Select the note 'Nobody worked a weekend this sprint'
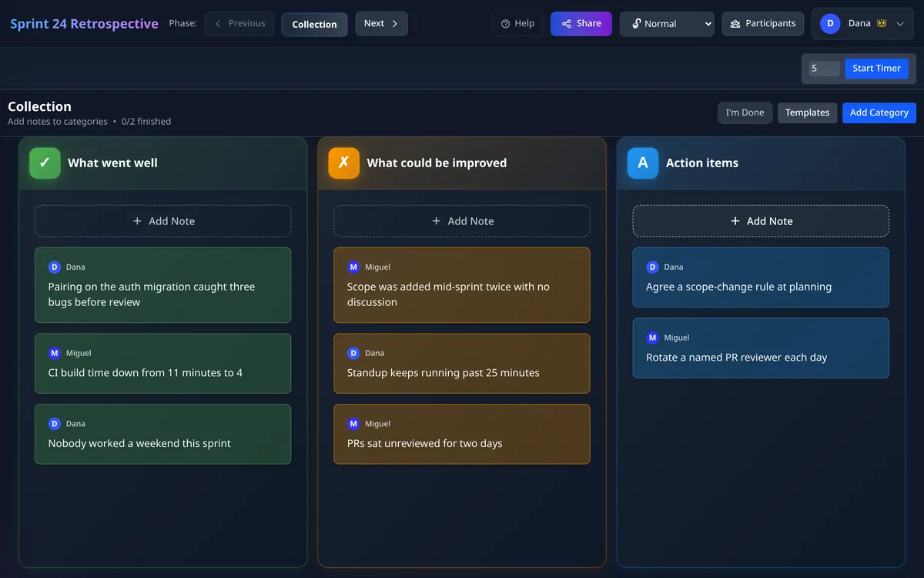The height and width of the screenshot is (578, 924). coord(162,434)
